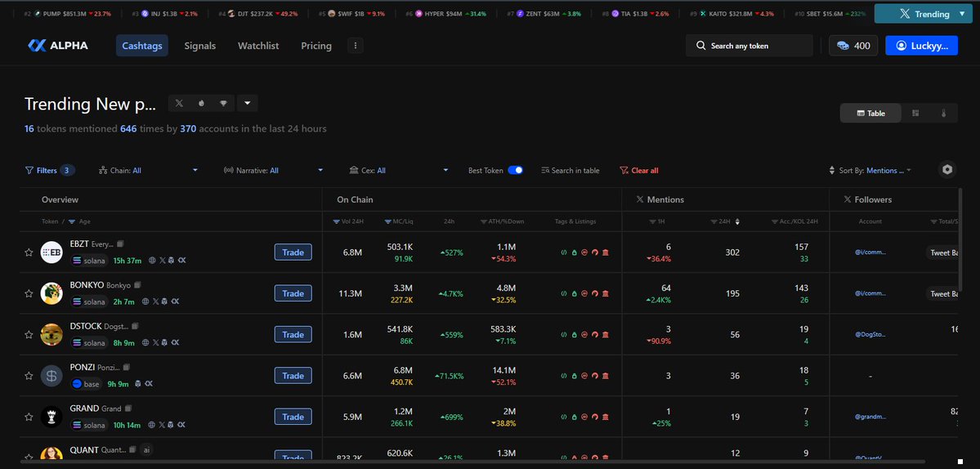The width and height of the screenshot is (980, 469).
Task: Toggle the Best Token switch
Action: coord(516,170)
